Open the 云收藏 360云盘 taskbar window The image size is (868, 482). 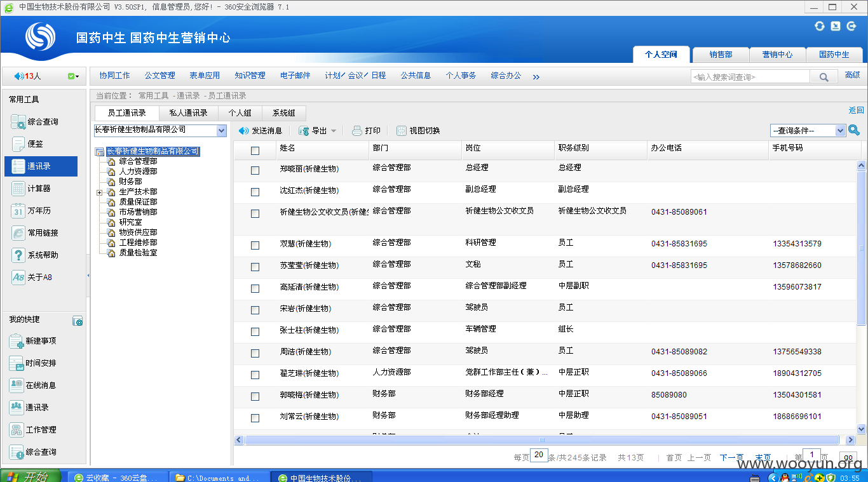118,478
